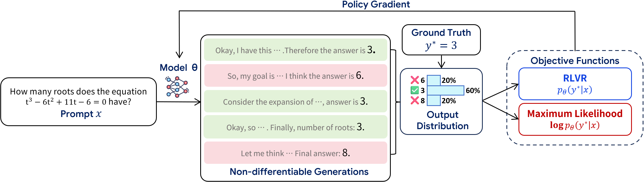The height and width of the screenshot is (182, 644).
Task: Click the 'Final answer: 8' generation row
Action: (295, 153)
